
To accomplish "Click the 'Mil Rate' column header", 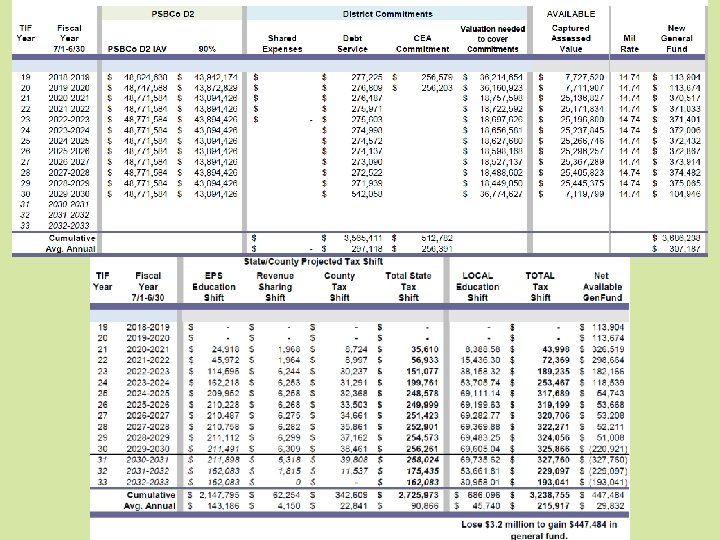I will [629, 44].
